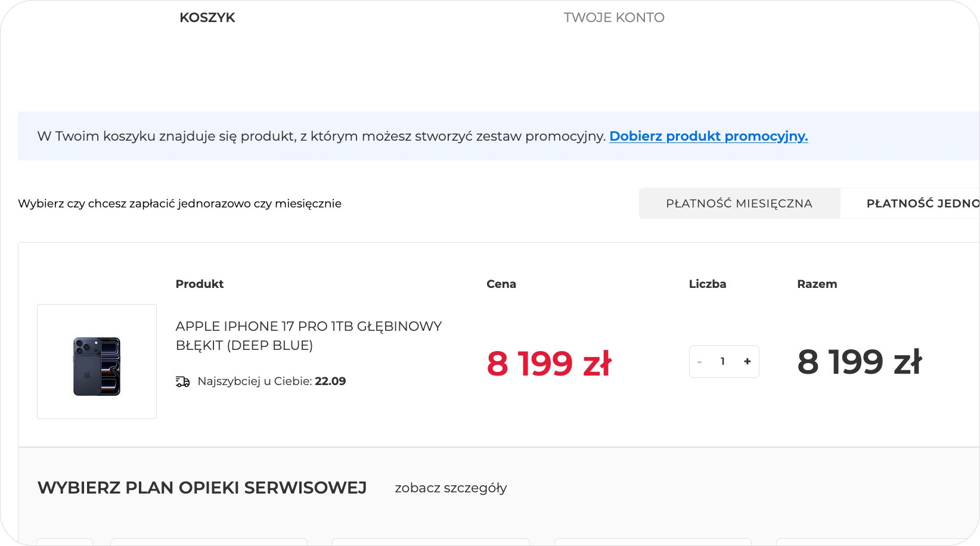Open the KOSZYK step tab
980x546 pixels.
[x=207, y=18]
